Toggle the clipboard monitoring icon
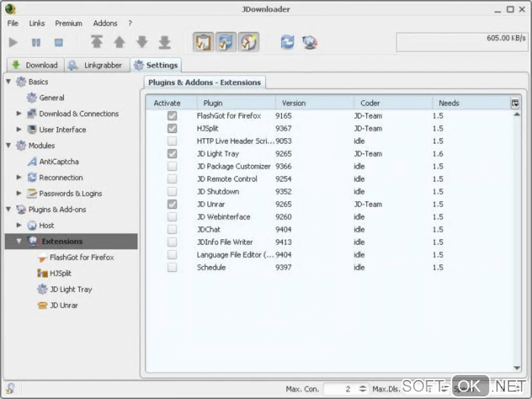Viewport: 532px width, 399px height. [203, 42]
